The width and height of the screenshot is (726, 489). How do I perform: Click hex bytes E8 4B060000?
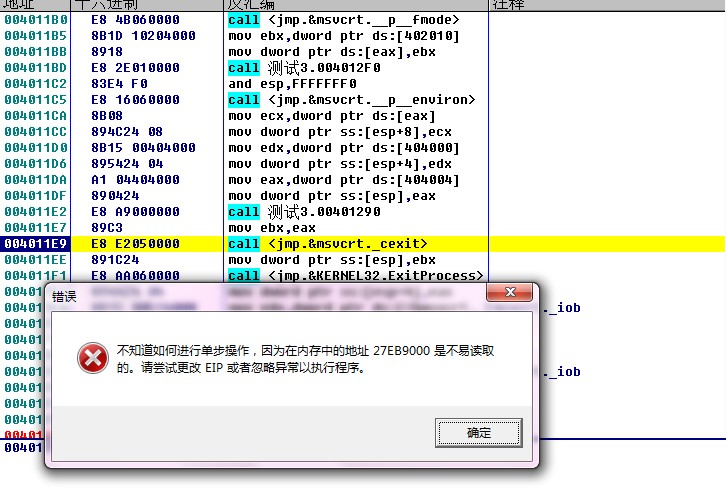pos(135,20)
